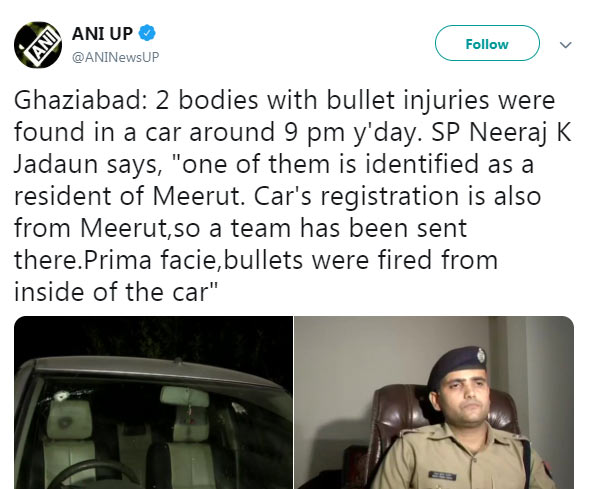
Task: Click the word Ghaziabad in tweet
Action: pos(78,100)
